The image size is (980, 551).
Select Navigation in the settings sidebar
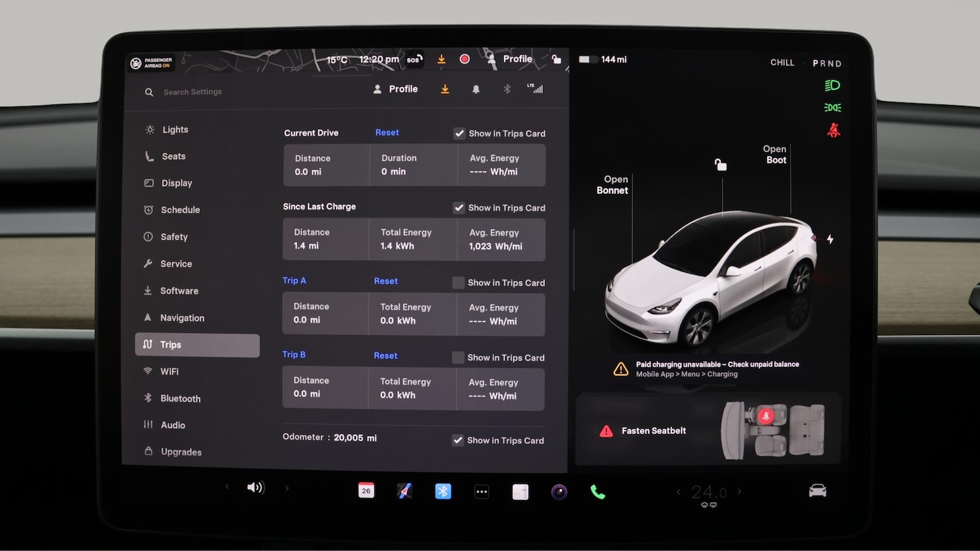pyautogui.click(x=182, y=318)
